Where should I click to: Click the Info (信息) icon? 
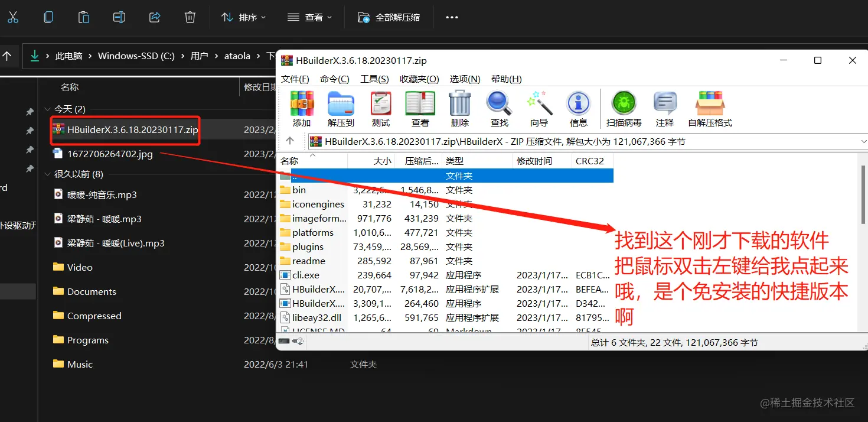[x=579, y=109]
